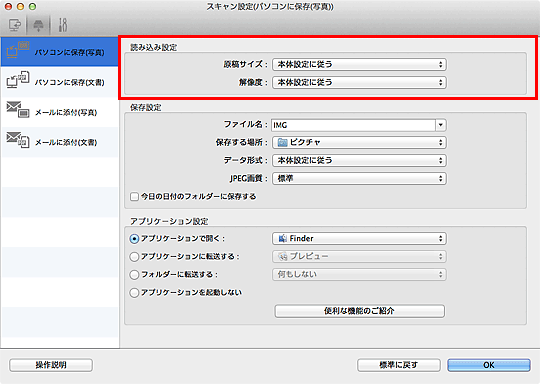Select パソコンに保存(写真) in the sidebar
The height and width of the screenshot is (384, 540).
click(x=60, y=52)
